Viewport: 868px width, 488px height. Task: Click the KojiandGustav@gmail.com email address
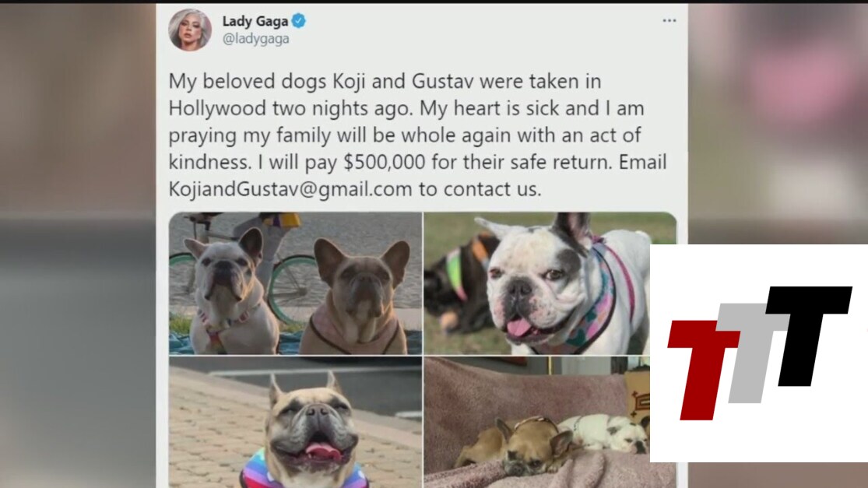click(290, 189)
